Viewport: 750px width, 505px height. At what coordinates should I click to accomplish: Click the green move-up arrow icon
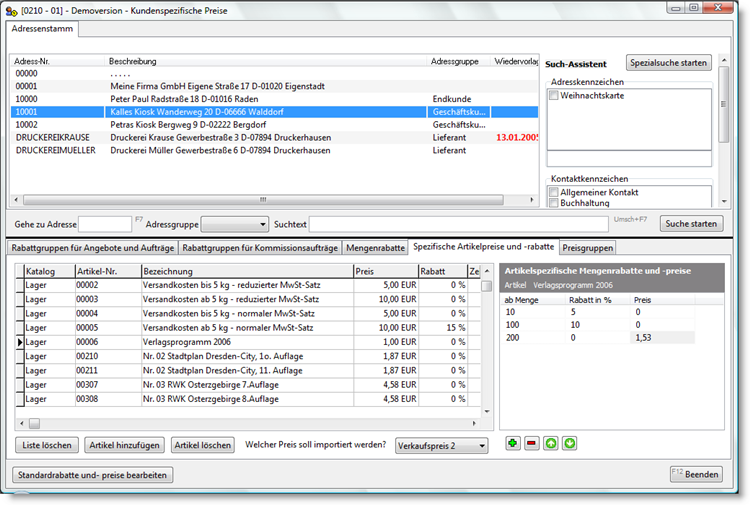(550, 443)
